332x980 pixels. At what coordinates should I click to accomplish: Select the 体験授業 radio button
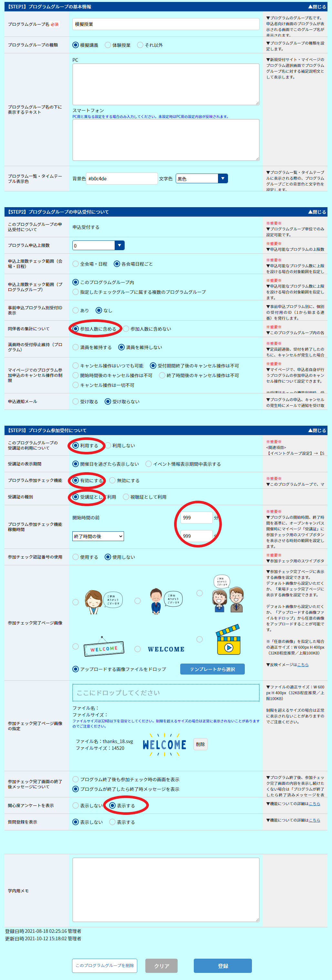108,45
